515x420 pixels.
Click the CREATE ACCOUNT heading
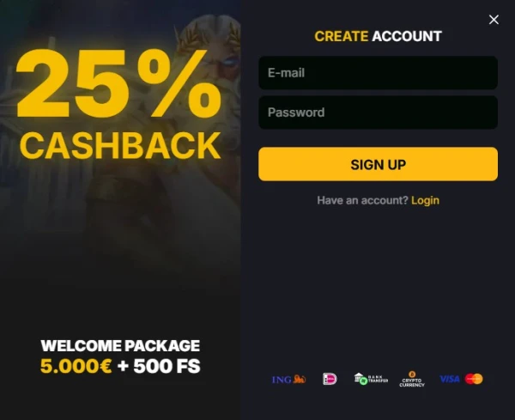tap(378, 36)
